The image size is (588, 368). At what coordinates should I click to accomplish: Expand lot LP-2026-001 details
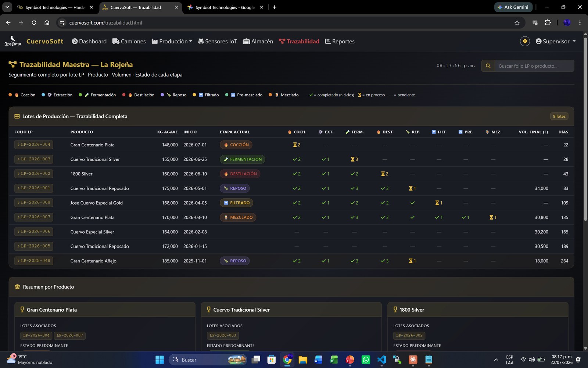pyautogui.click(x=34, y=188)
